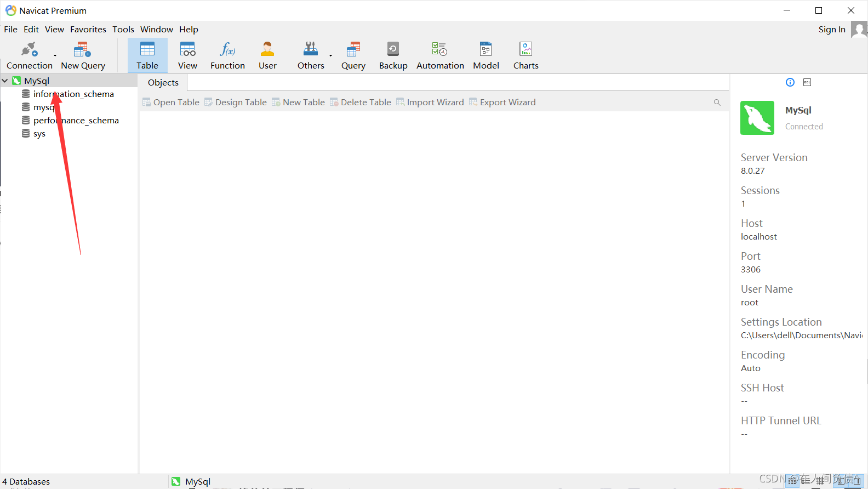Open the View menu in menu bar
The width and height of the screenshot is (868, 489).
(54, 30)
